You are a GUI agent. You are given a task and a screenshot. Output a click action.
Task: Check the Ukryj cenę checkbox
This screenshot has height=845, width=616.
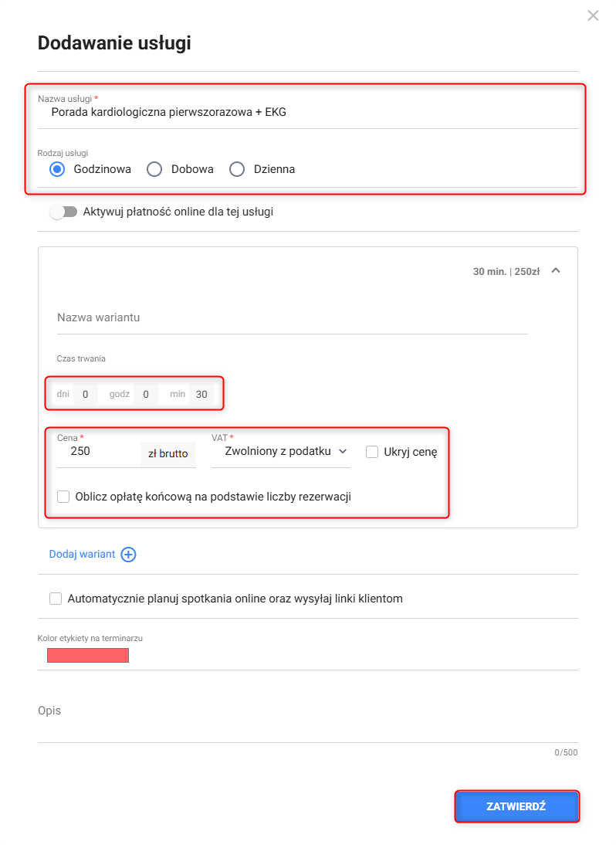click(x=372, y=452)
